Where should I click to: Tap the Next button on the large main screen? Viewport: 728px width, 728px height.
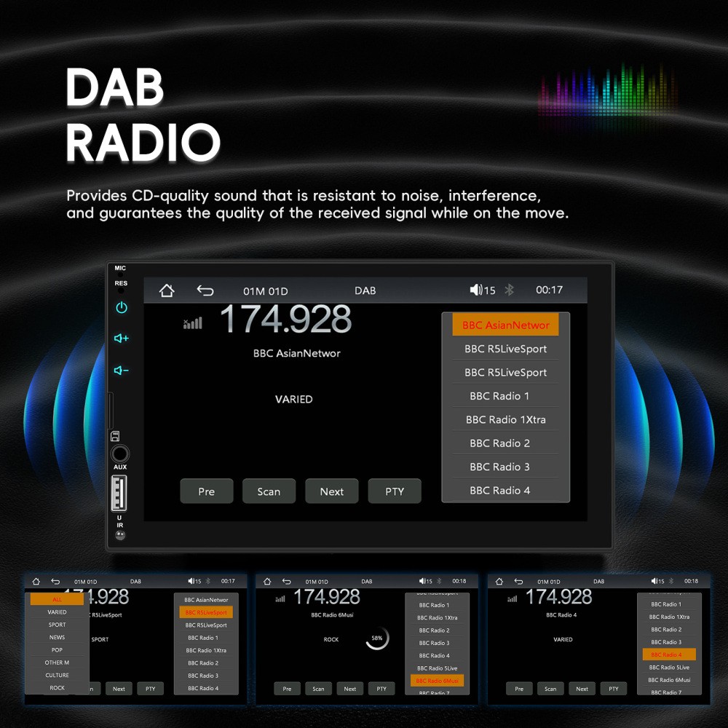click(x=331, y=491)
